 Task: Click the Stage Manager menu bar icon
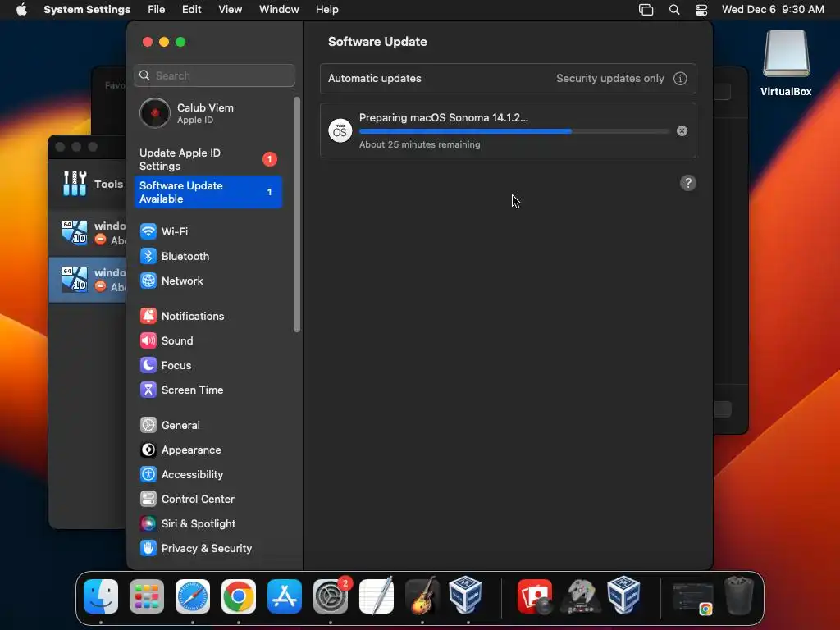click(x=646, y=10)
